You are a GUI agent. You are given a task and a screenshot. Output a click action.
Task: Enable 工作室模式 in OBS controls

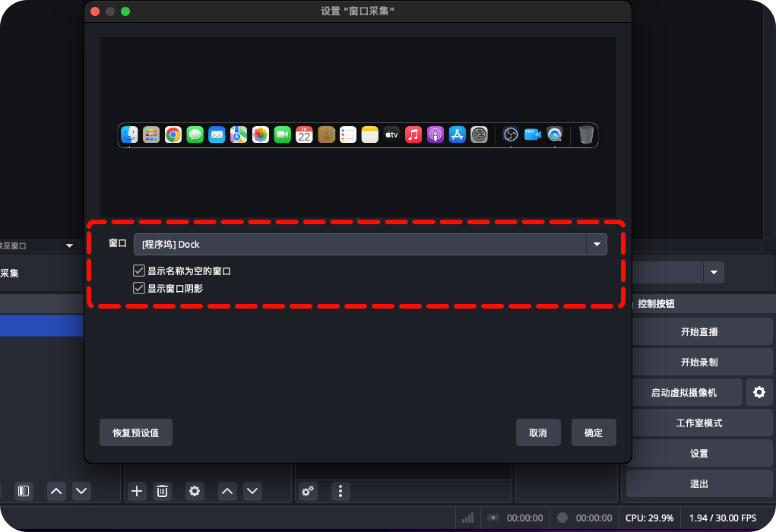(x=699, y=423)
